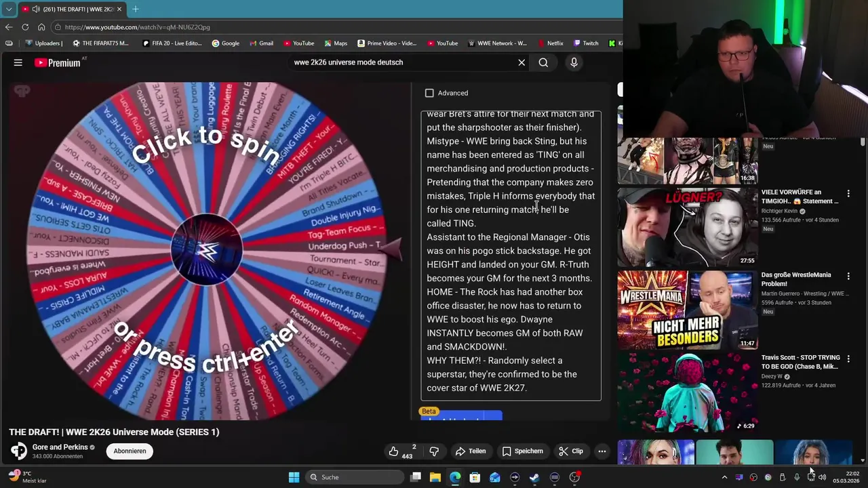Open the FIFA 20 Live Editor bookmark
Screen dimensions: 868x488
(172, 43)
